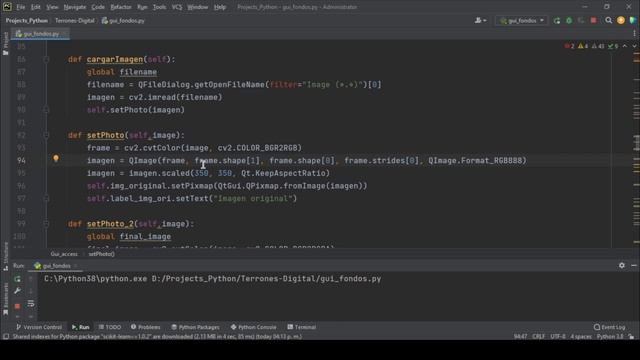This screenshot has width=640, height=360.
Task: Click the Run gui_fondos toolbar icon
Action: pyautogui.click(x=557, y=20)
